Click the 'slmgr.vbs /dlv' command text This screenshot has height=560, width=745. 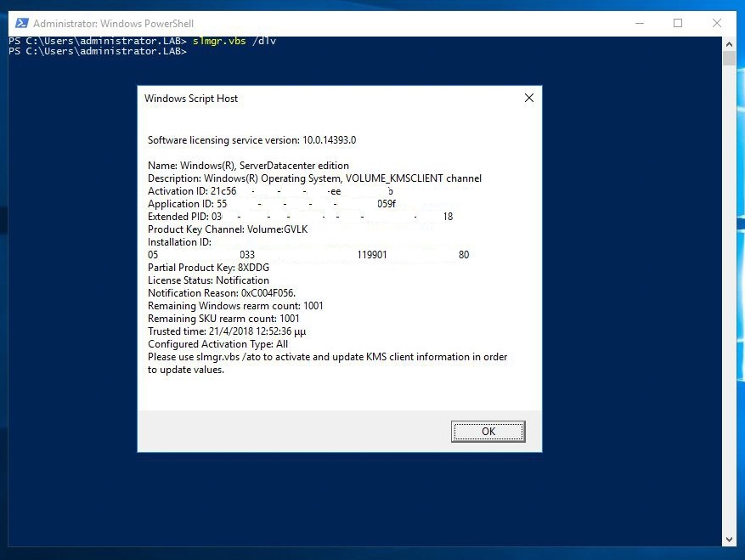(x=234, y=41)
